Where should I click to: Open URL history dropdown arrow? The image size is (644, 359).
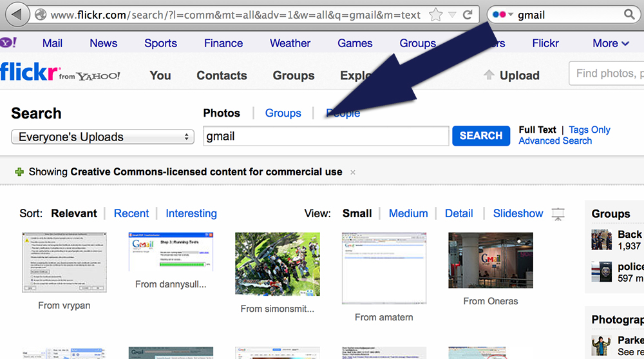[x=452, y=15]
